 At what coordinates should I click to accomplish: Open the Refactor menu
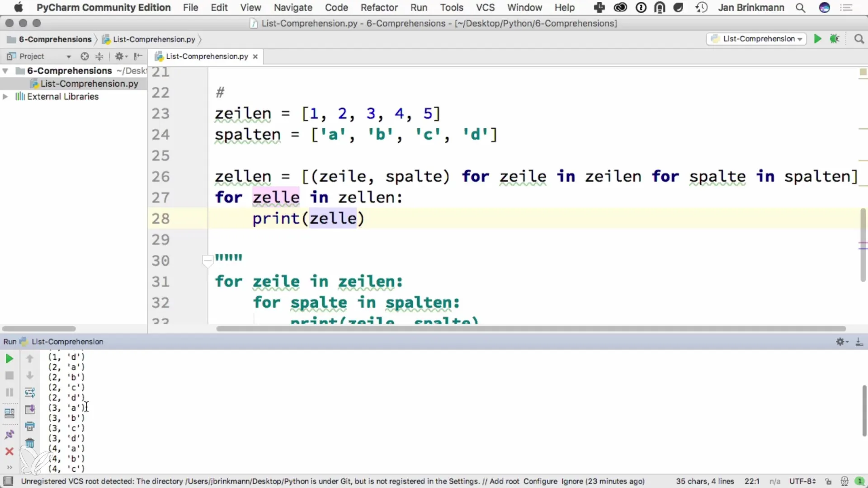point(379,7)
